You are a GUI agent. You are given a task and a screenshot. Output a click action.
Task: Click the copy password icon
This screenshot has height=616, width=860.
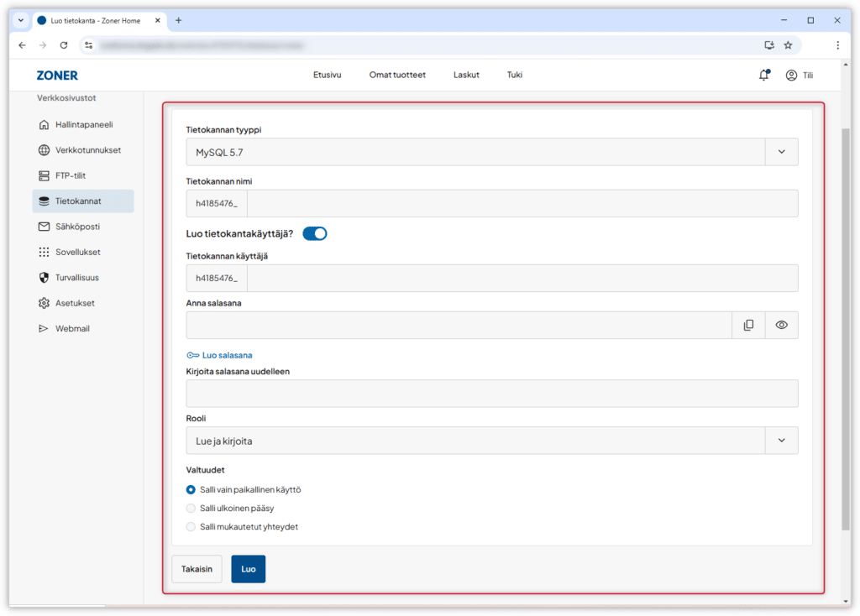click(748, 325)
